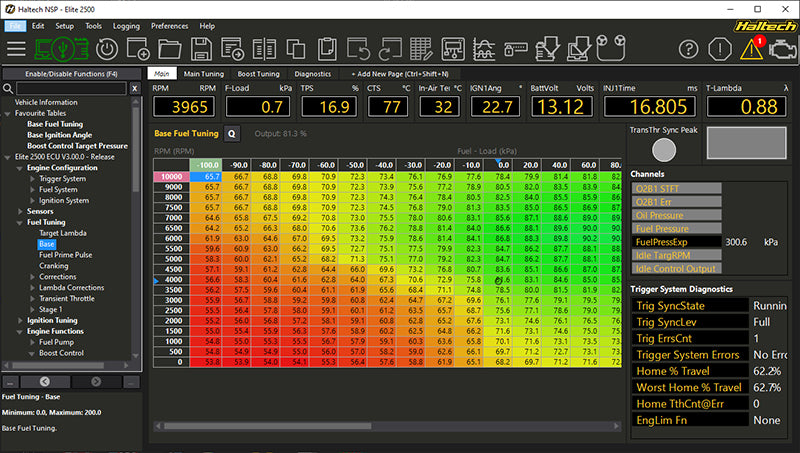Click the open folder icon in toolbar
The height and width of the screenshot is (453, 800).
point(170,49)
